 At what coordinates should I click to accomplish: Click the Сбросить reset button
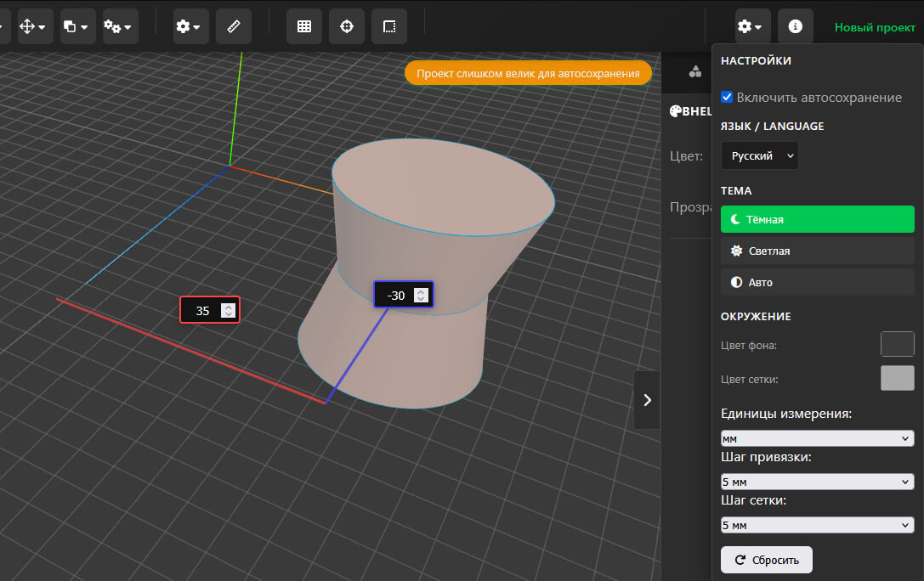point(766,560)
